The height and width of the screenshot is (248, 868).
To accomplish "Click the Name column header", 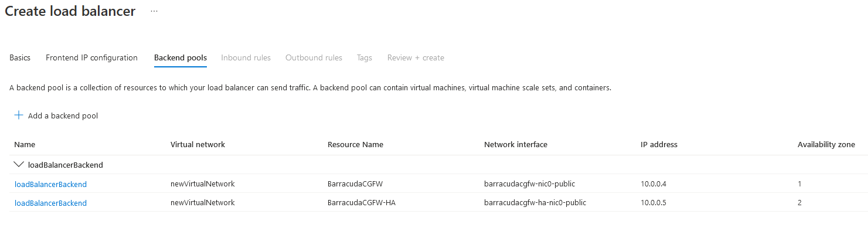I will coord(25,144).
